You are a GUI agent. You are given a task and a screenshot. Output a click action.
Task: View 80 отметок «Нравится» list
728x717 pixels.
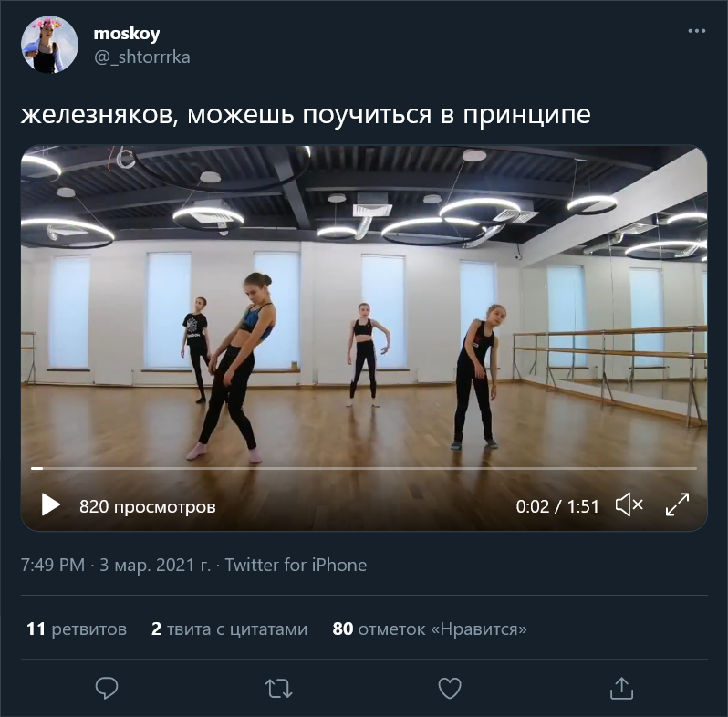coord(430,629)
